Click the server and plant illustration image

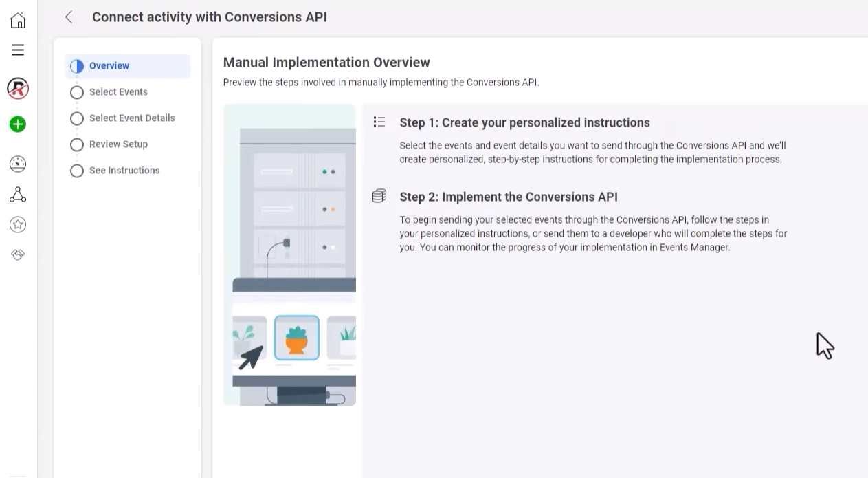pyautogui.click(x=290, y=254)
